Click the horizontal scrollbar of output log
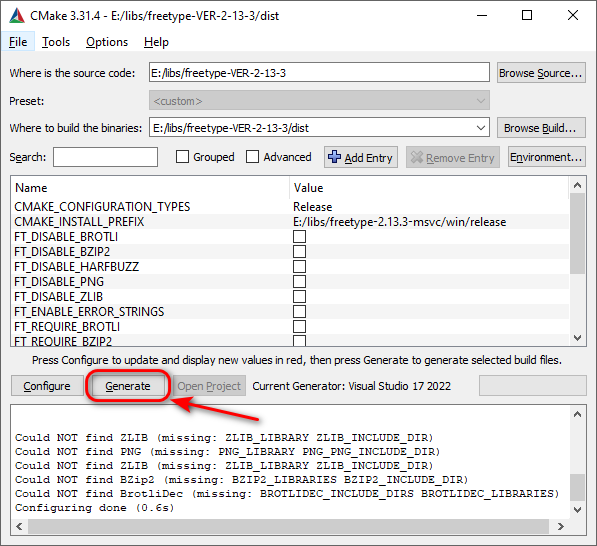Viewport: 597px width, 546px height. pyautogui.click(x=288, y=527)
